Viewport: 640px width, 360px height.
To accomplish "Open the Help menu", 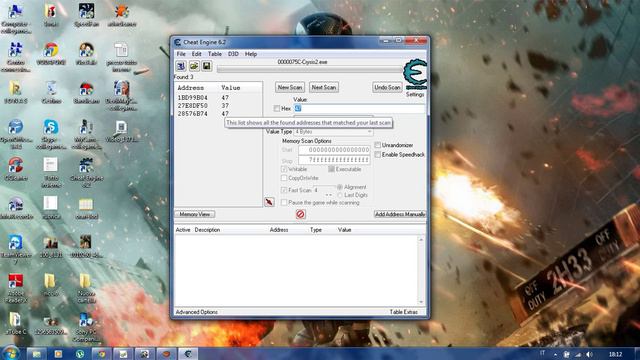I will click(251, 54).
